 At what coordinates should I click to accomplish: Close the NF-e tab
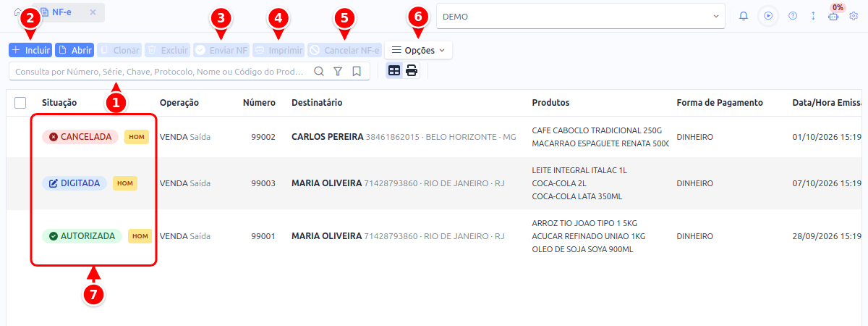coord(93,12)
